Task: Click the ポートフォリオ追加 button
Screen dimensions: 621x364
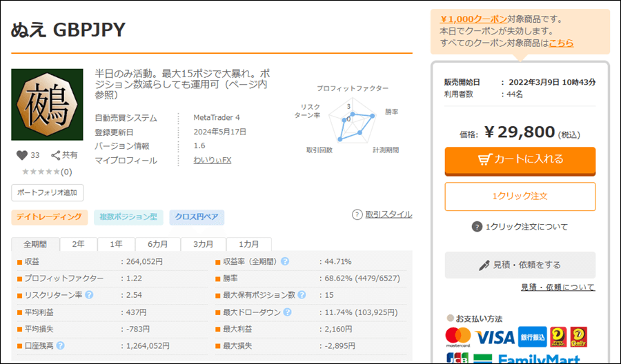Action: tap(48, 192)
